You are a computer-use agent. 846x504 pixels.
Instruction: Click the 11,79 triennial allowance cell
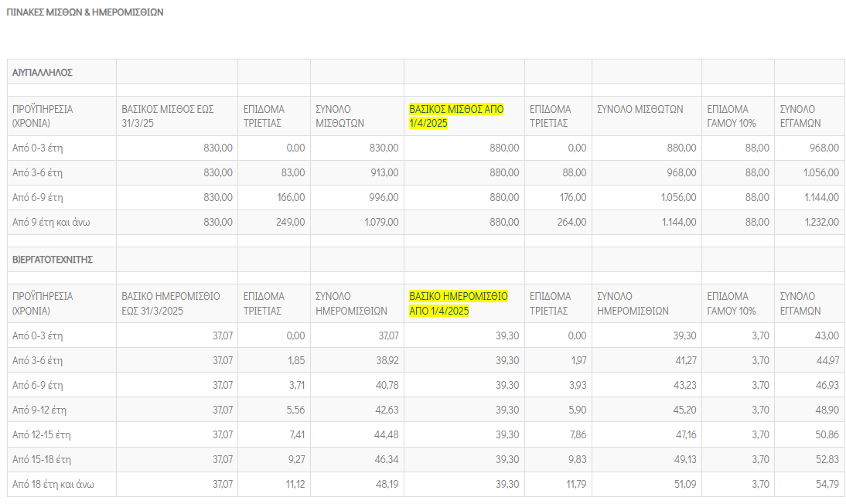point(575,485)
